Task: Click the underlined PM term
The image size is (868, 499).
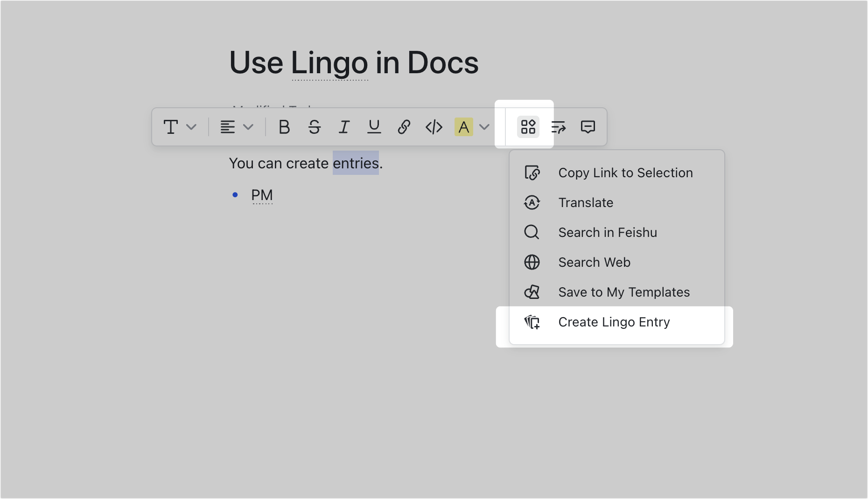Action: pos(262,195)
